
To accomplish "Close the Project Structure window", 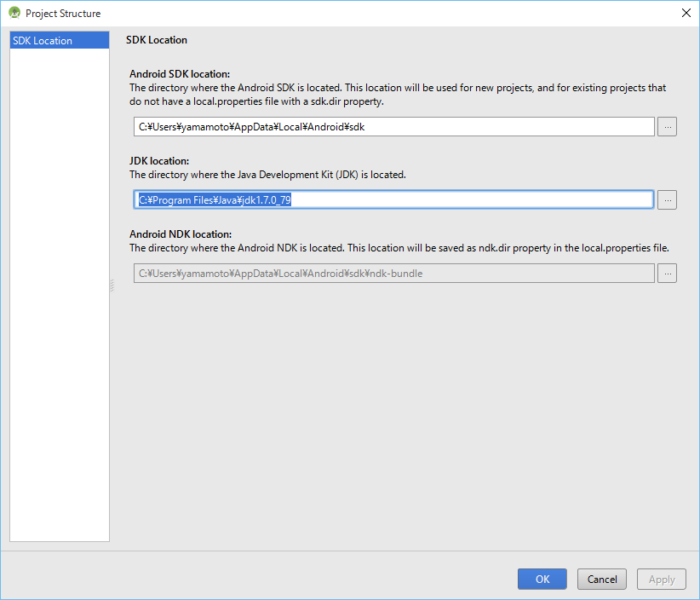I will pyautogui.click(x=686, y=14).
